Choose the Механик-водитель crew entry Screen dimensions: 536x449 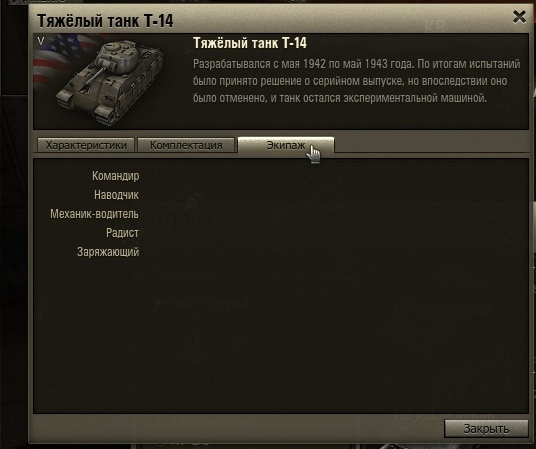coord(94,214)
